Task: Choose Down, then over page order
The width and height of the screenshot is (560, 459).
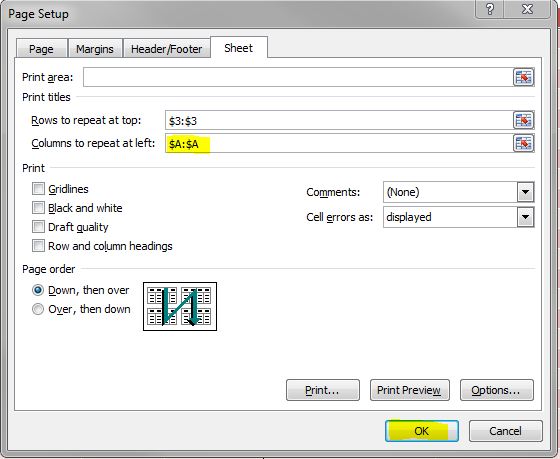Action: tap(38, 290)
